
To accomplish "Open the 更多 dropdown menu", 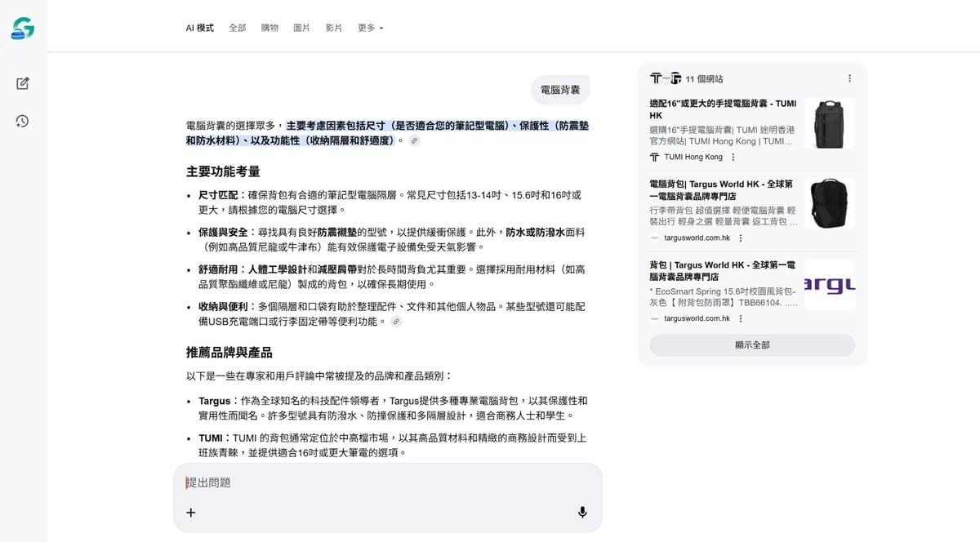I will click(369, 27).
